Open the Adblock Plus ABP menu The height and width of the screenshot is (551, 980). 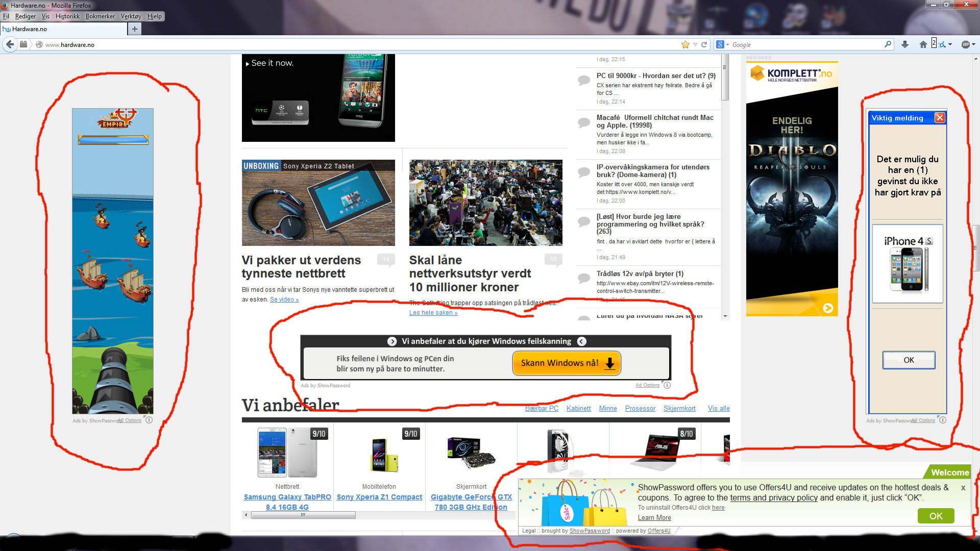click(x=968, y=44)
